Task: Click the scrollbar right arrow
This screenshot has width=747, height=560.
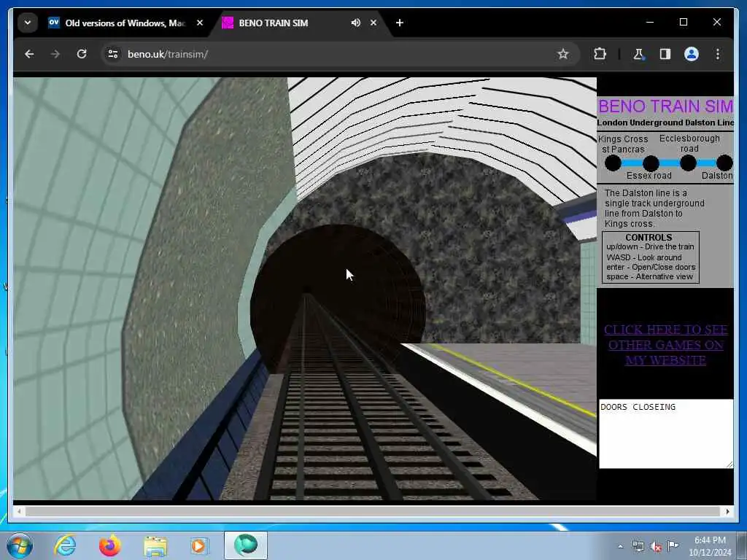Action: [727, 511]
